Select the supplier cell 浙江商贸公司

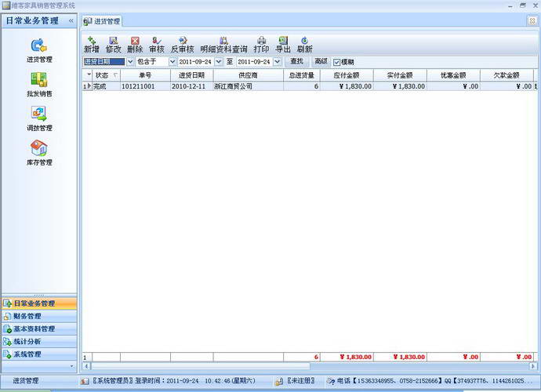(249, 86)
